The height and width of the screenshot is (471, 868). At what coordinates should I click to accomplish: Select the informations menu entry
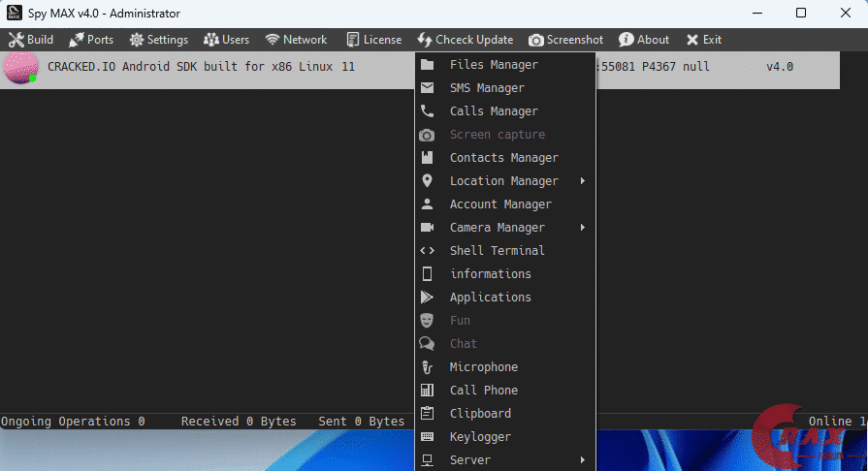tap(490, 274)
